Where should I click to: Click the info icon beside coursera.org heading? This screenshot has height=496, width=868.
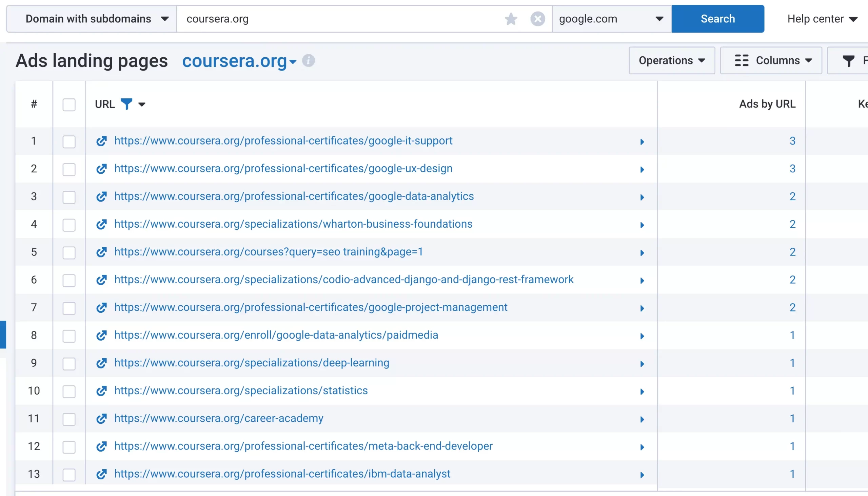point(309,61)
